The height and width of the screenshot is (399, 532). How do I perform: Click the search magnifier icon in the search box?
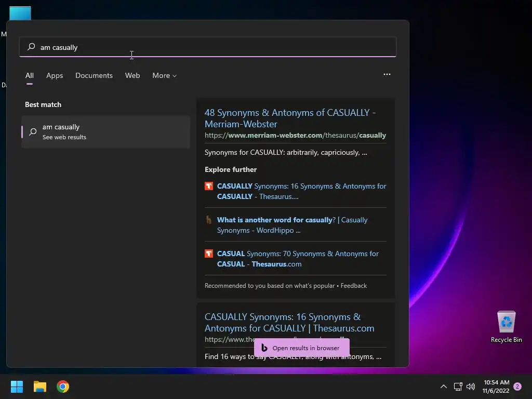click(x=31, y=46)
